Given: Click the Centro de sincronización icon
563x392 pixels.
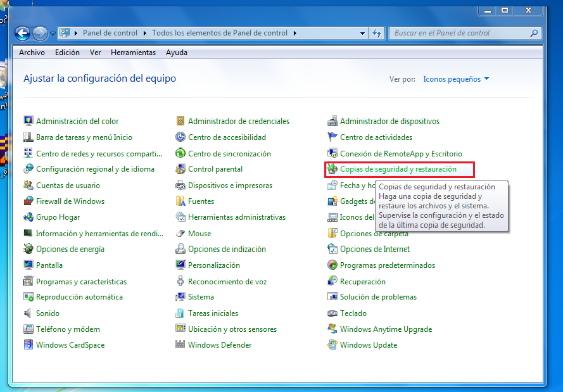Looking at the screenshot, I should pyautogui.click(x=180, y=153).
